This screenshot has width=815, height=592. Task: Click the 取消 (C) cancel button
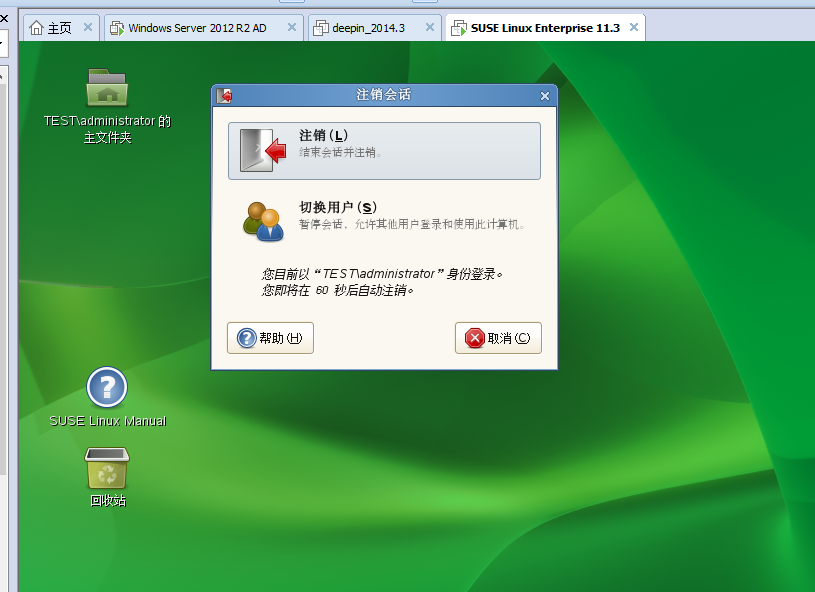498,338
